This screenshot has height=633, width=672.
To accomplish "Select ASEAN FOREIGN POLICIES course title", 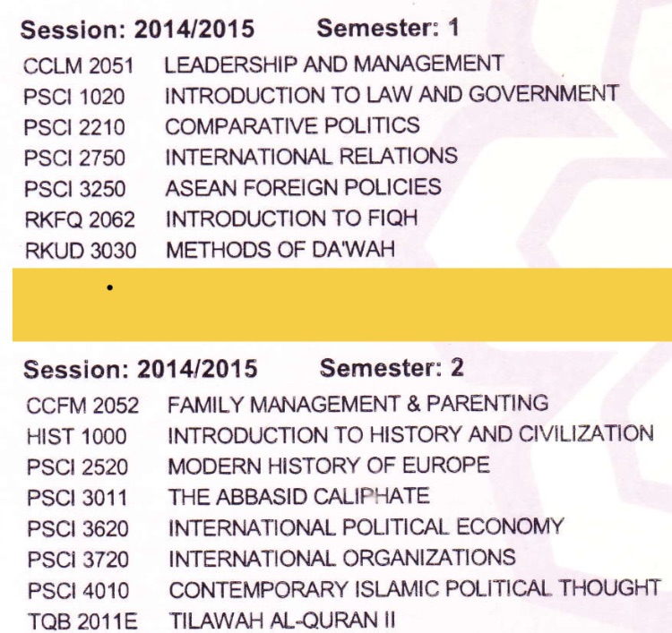I will click(303, 187).
